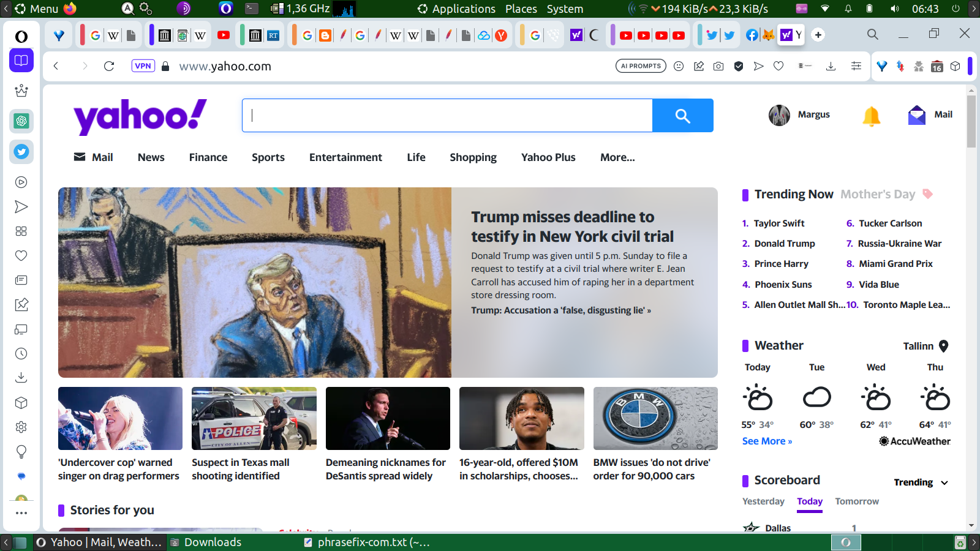Screen dimensions: 980x551
Task: Switch to the YouTube tab after Wikipedia
Action: pos(224,35)
